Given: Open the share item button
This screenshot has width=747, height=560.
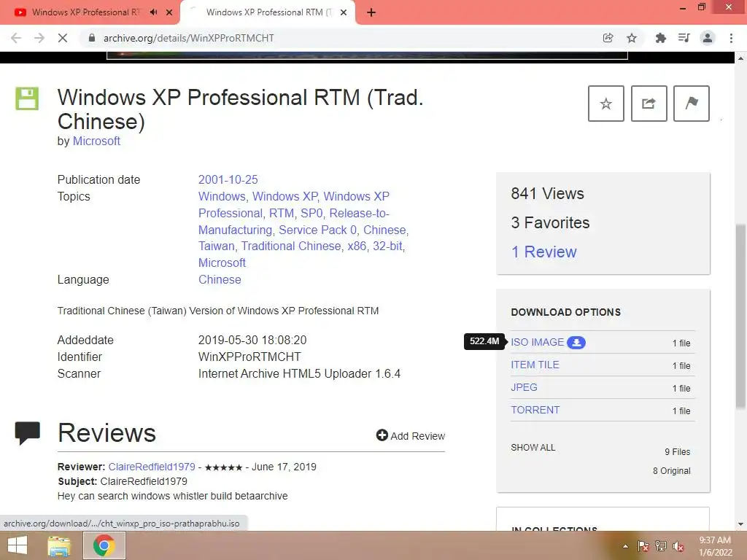Looking at the screenshot, I should [x=649, y=104].
